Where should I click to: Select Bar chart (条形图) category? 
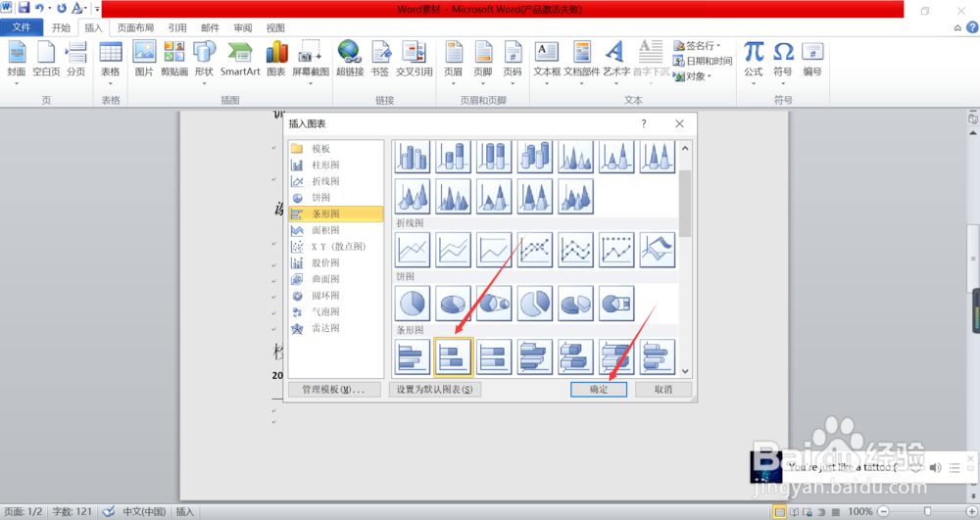tap(335, 213)
